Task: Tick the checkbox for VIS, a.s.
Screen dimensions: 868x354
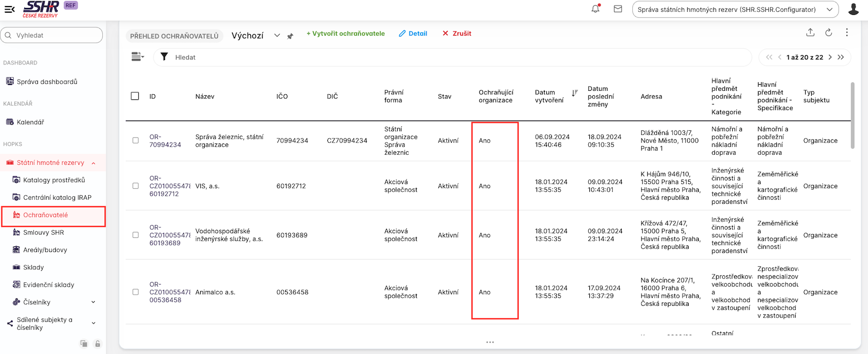Action: pos(135,186)
